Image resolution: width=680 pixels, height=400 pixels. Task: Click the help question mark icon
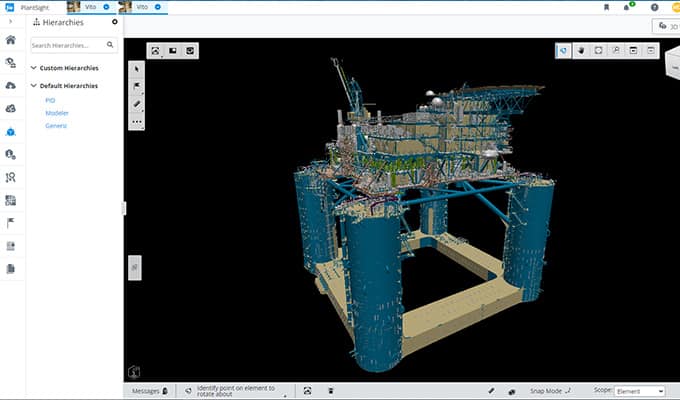(654, 7)
